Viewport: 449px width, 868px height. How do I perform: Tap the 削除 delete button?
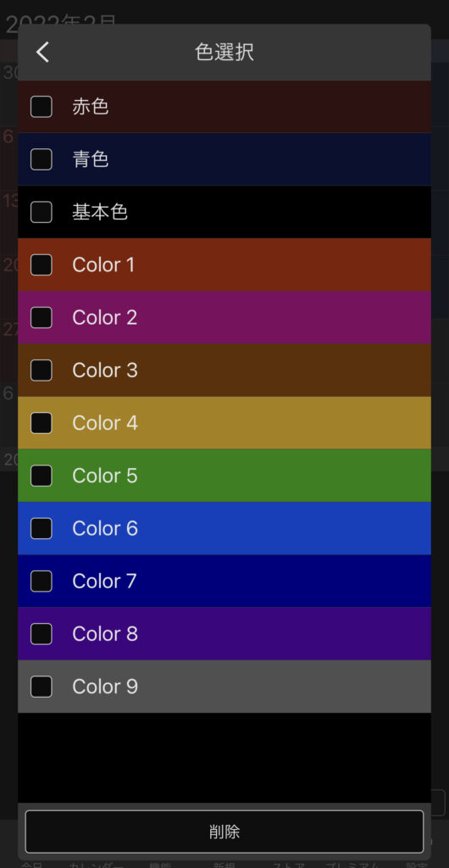coord(224,832)
